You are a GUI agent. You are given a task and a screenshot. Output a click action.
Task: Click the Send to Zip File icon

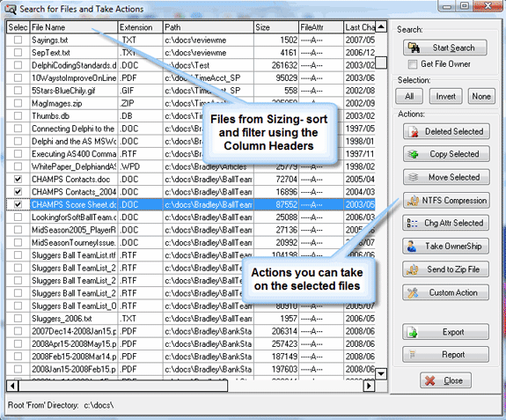(x=413, y=269)
